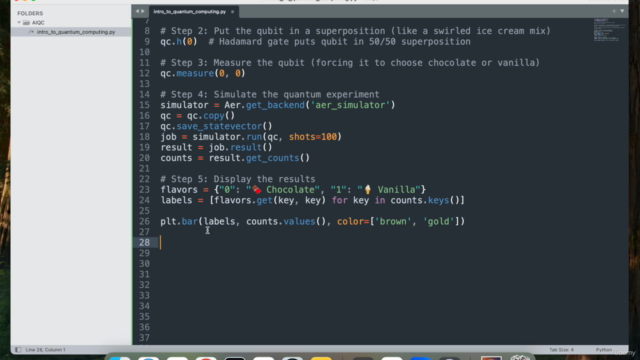
Task: Click the 'simulator' variable on line 15
Action: coord(184,105)
